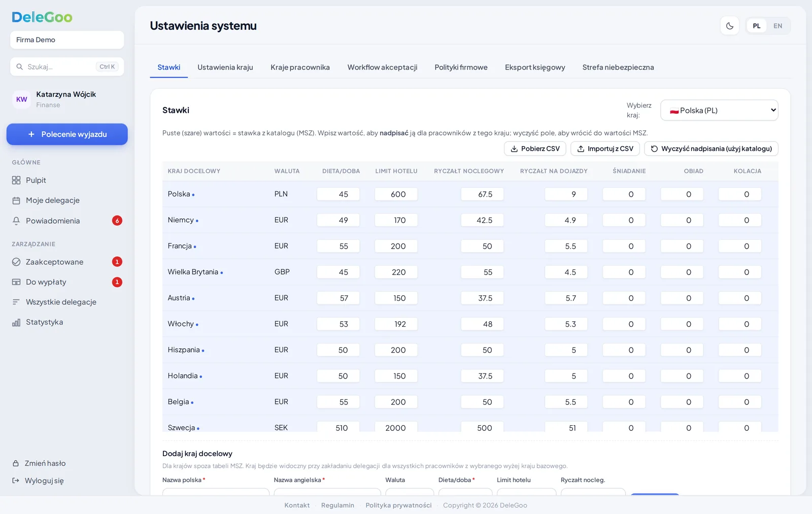Click the Wyloguj się logout icon
The image size is (812, 514).
(x=16, y=481)
